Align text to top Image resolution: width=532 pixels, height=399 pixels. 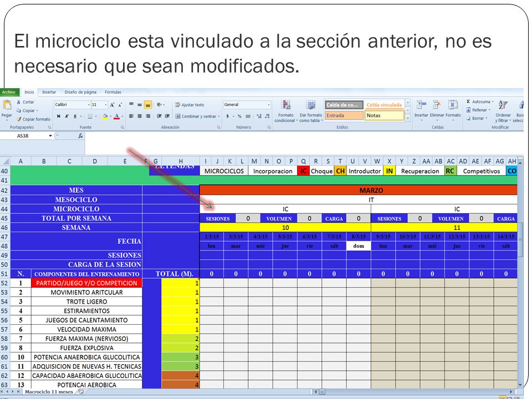(x=131, y=105)
